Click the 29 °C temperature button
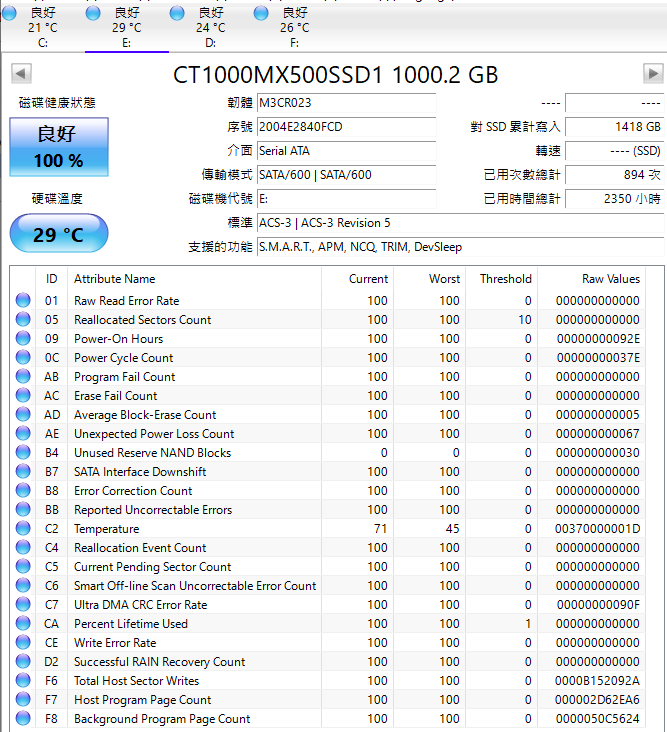This screenshot has width=667, height=732. click(59, 233)
